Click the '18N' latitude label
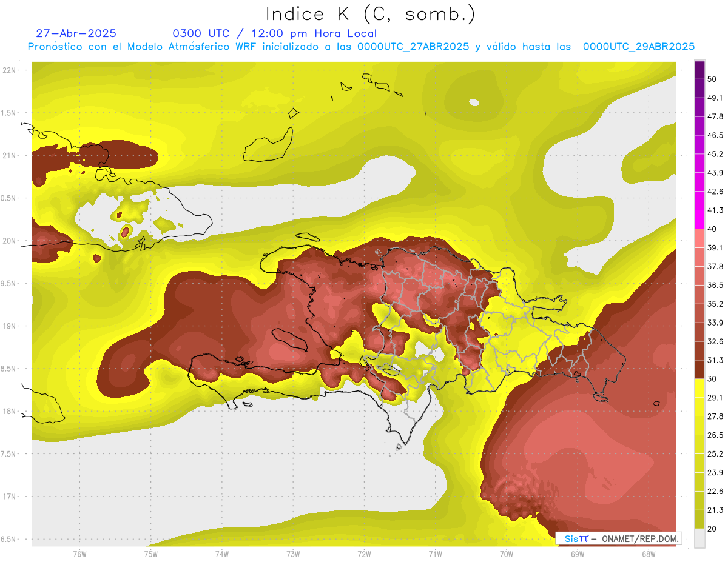Viewport: 728px width, 562px height. pyautogui.click(x=10, y=411)
